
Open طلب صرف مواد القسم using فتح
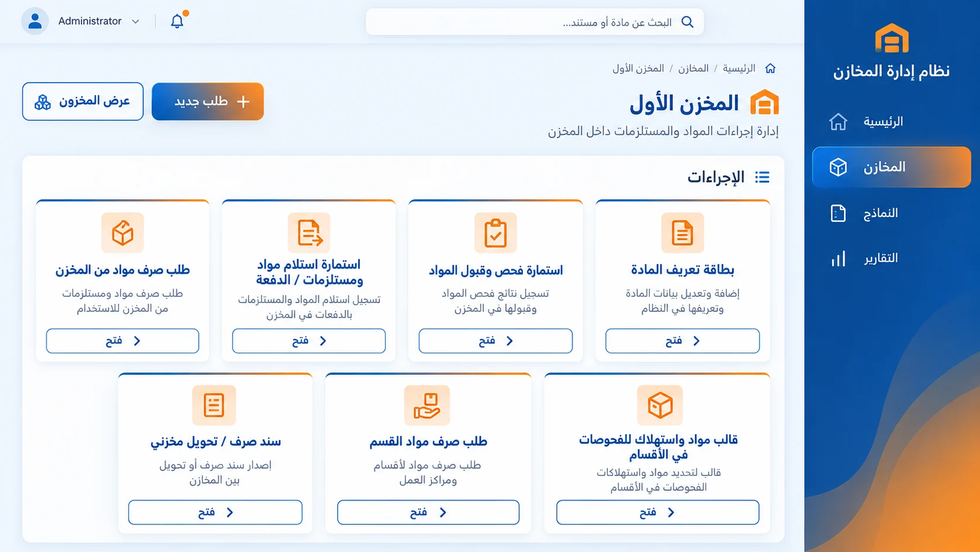coord(428,513)
